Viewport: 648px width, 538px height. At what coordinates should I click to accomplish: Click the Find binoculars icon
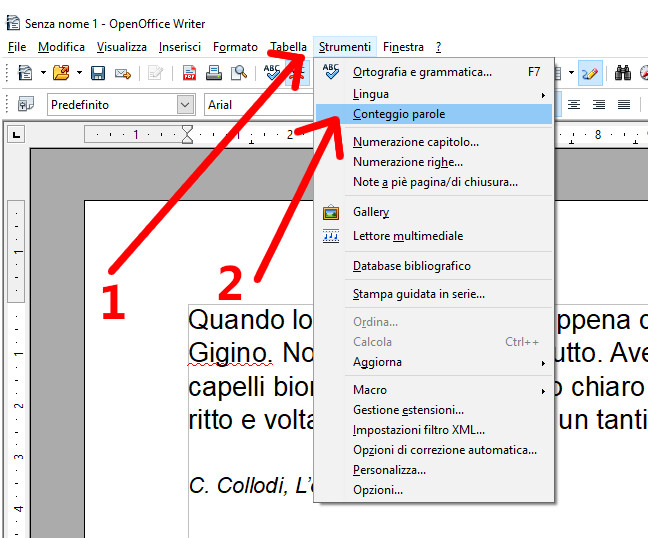coord(622,73)
